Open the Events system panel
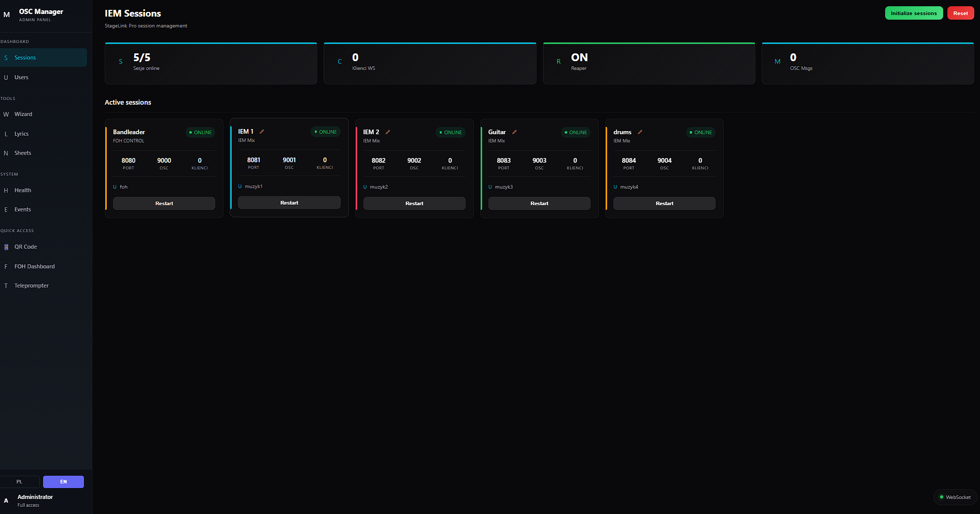This screenshot has width=980, height=514. [x=22, y=209]
